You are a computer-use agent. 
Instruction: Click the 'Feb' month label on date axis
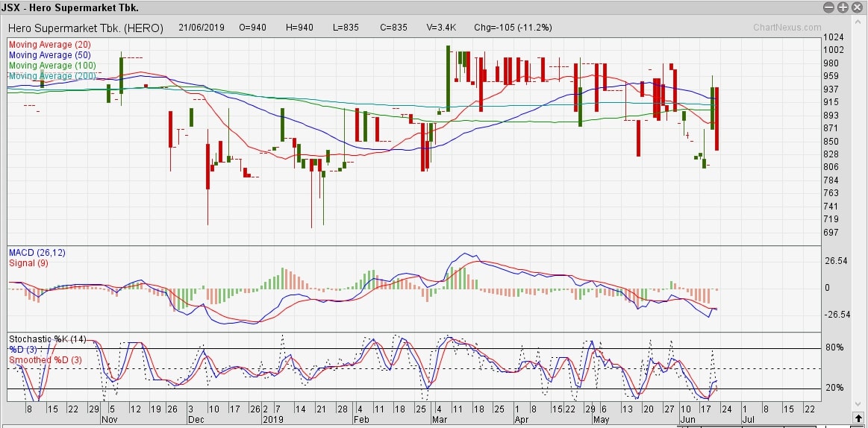(361, 420)
